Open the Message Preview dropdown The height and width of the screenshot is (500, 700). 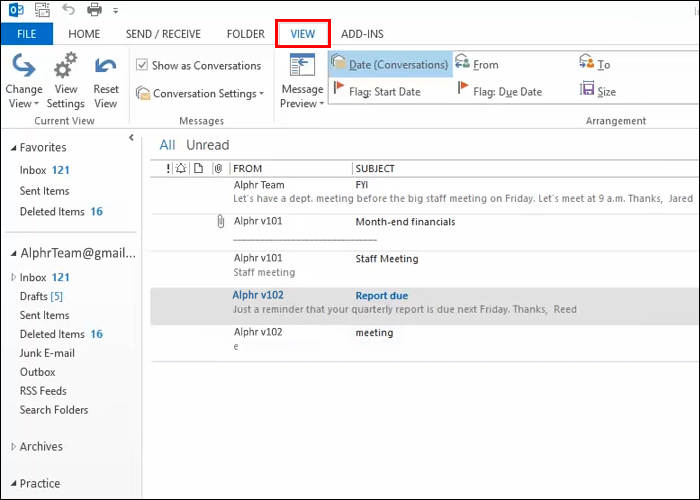(302, 81)
